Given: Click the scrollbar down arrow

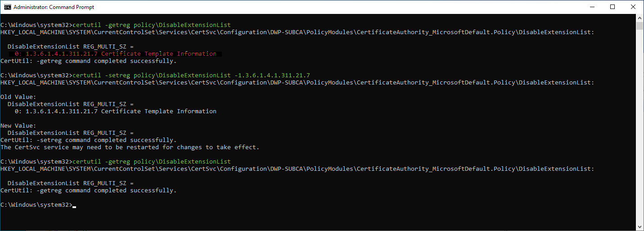Looking at the screenshot, I should point(640,227).
